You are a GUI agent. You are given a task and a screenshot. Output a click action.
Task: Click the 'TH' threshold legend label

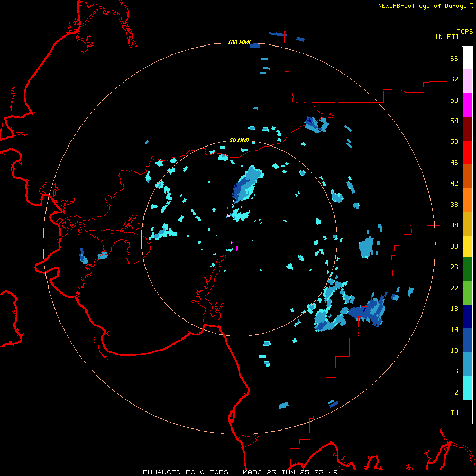[454, 413]
